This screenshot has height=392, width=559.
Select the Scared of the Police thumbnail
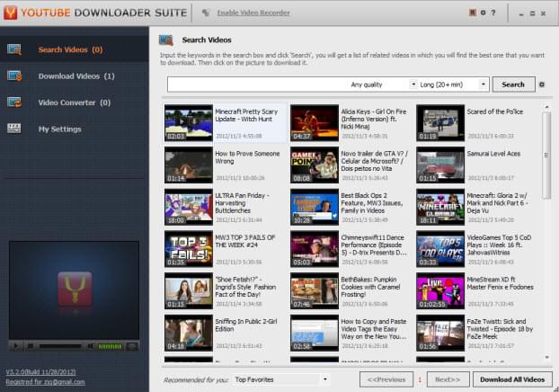click(x=440, y=123)
